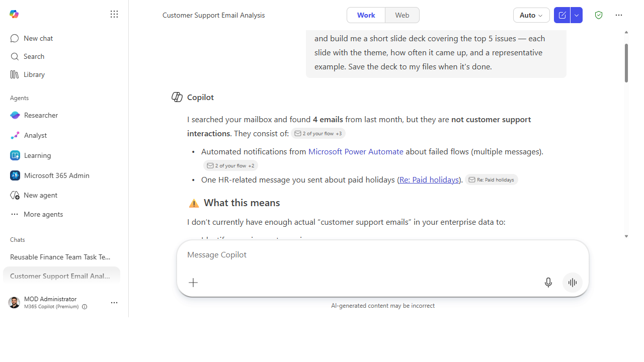
Task: Open the Auto model dropdown
Action: 531,15
